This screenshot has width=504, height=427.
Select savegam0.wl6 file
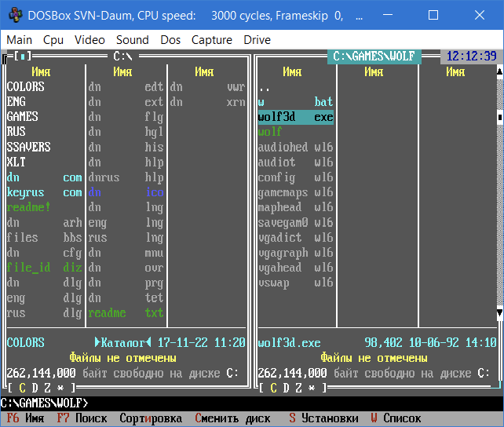coord(296,223)
